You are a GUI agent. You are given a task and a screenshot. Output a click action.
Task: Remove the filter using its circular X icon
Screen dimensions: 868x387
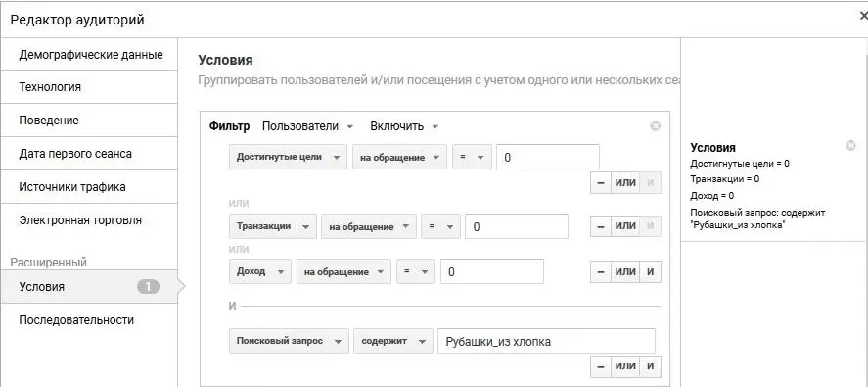(655, 126)
